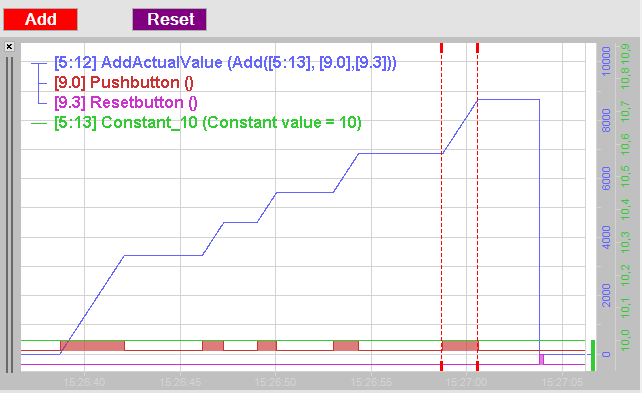This screenshot has width=642, height=393.
Task: Click the 15:27:00 time axis label
Action: click(466, 382)
